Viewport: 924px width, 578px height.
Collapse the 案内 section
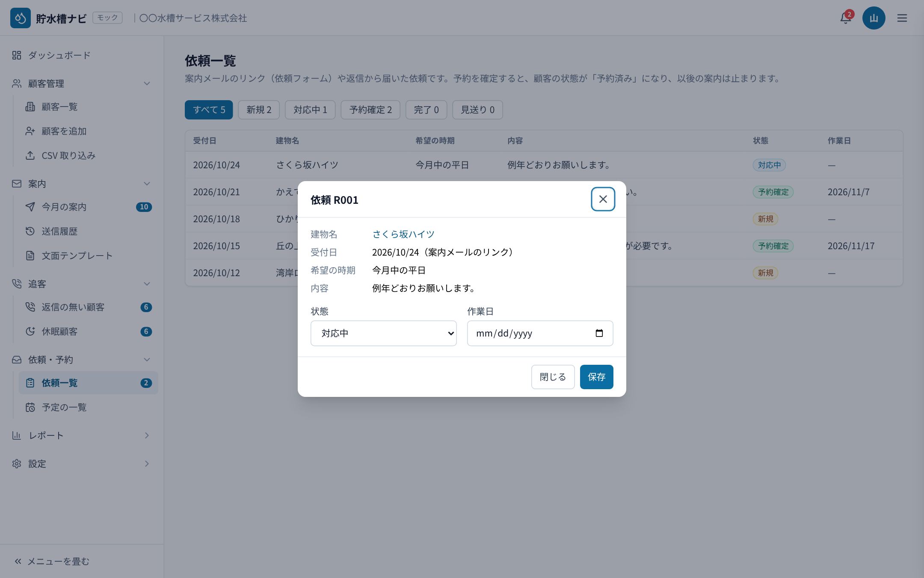82,184
